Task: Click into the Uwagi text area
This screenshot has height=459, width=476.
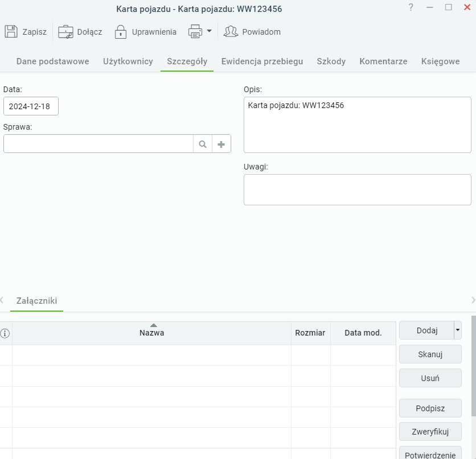Action: (358, 189)
